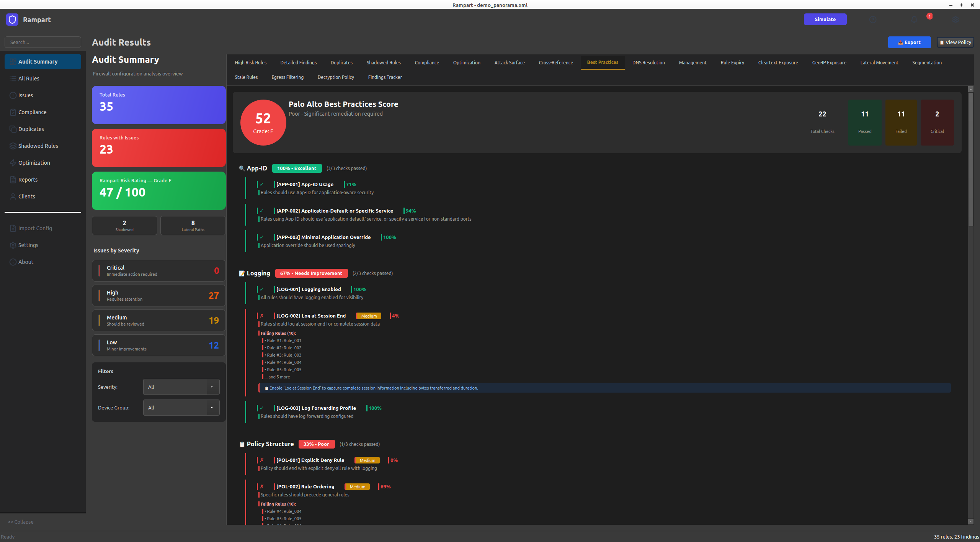
Task: Click the Clients person icon in sidebar
Action: click(x=13, y=196)
